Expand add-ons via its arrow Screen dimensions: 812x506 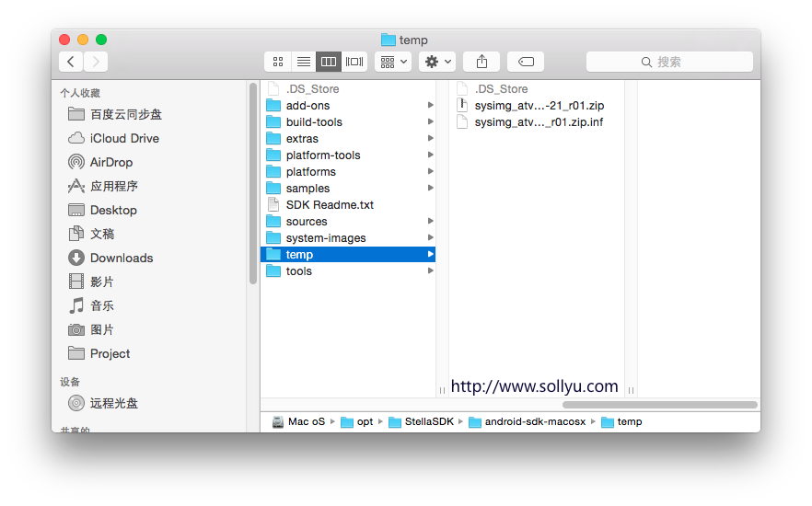(430, 105)
